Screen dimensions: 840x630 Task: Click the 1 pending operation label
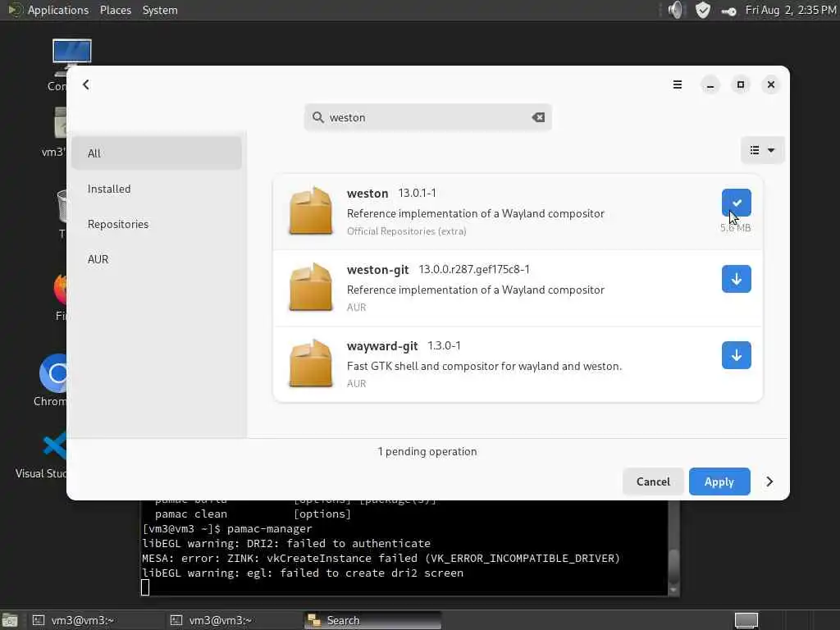(427, 452)
